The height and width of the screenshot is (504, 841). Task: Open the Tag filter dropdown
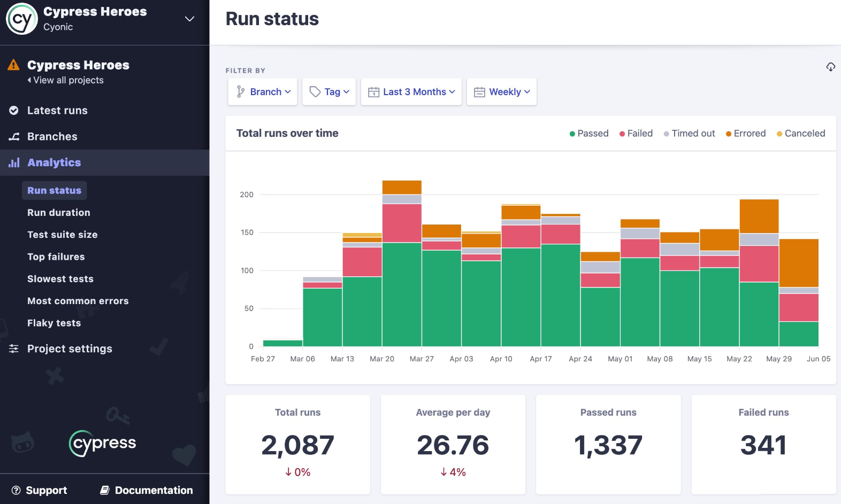(329, 92)
